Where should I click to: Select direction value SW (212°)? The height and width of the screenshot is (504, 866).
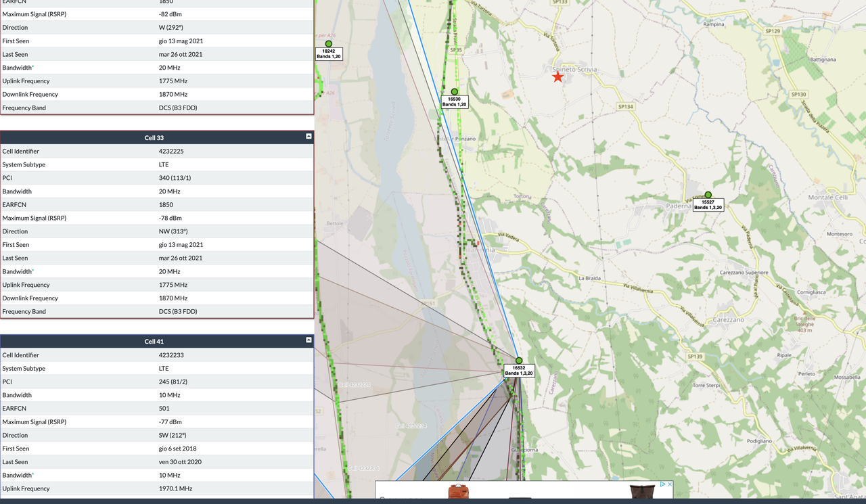(x=173, y=435)
